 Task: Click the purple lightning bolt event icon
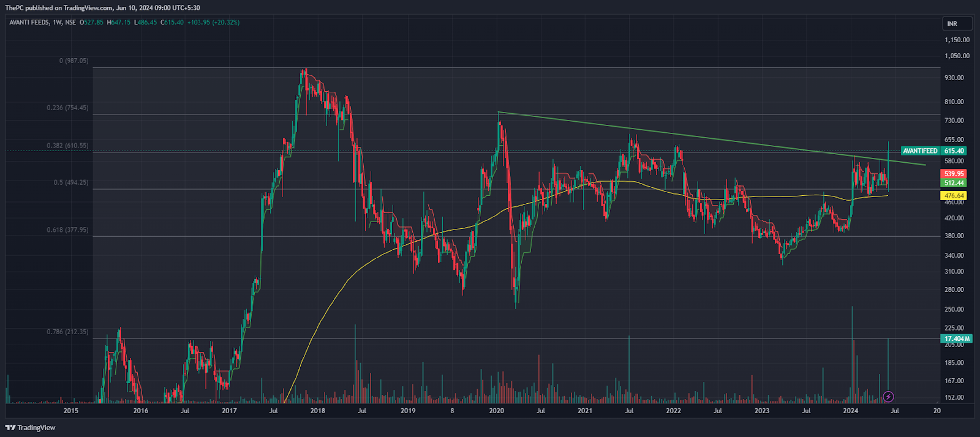(888, 397)
